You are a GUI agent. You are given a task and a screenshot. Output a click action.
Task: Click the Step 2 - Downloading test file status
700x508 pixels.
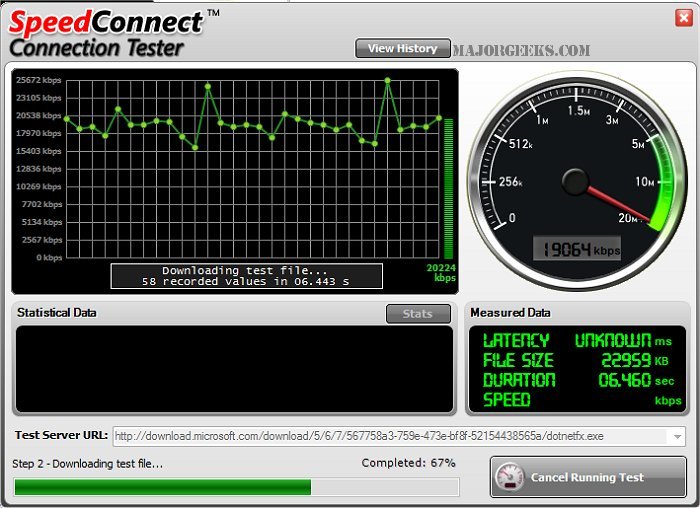(x=88, y=464)
